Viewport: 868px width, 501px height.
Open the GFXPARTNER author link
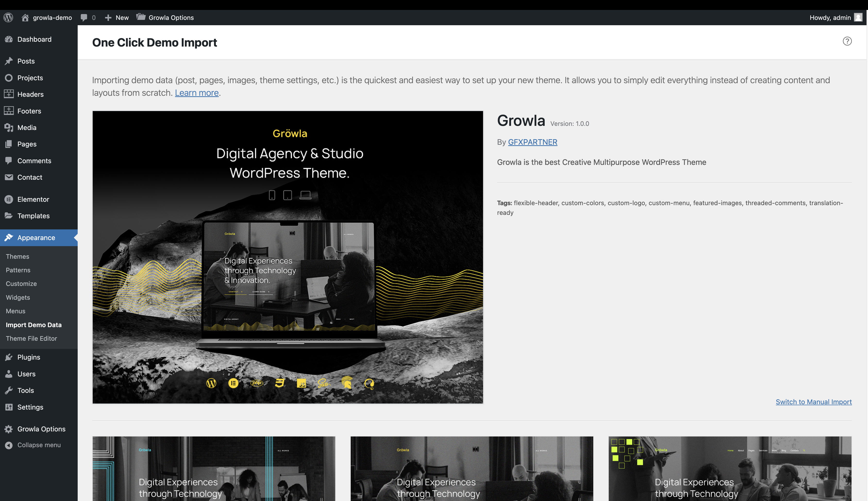533,142
